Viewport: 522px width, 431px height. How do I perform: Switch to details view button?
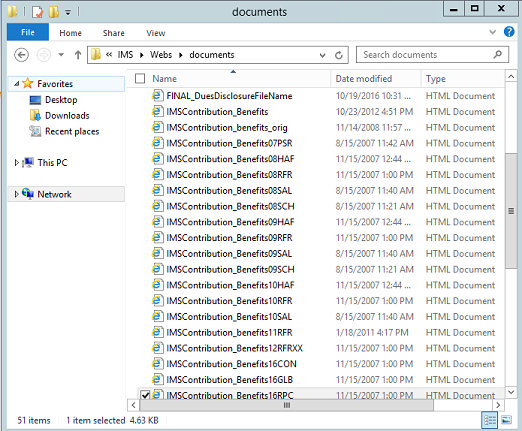tap(490, 420)
